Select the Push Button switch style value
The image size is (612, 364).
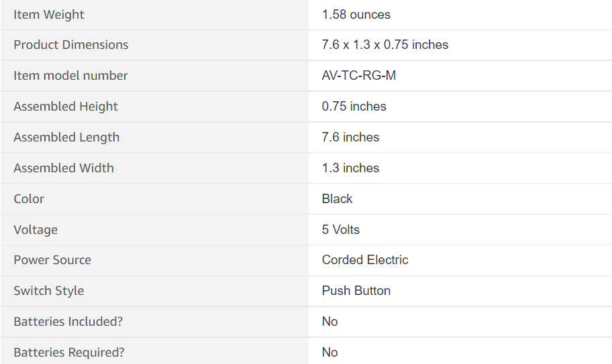point(356,291)
